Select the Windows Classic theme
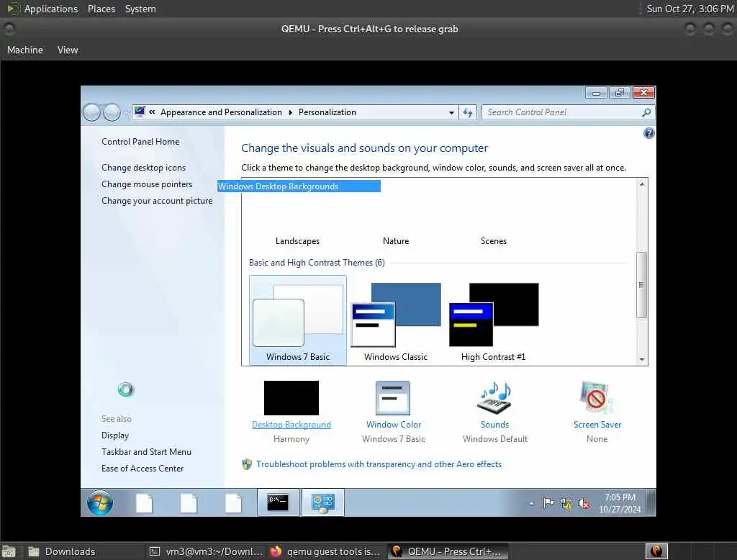This screenshot has height=560, width=737. pyautogui.click(x=396, y=322)
